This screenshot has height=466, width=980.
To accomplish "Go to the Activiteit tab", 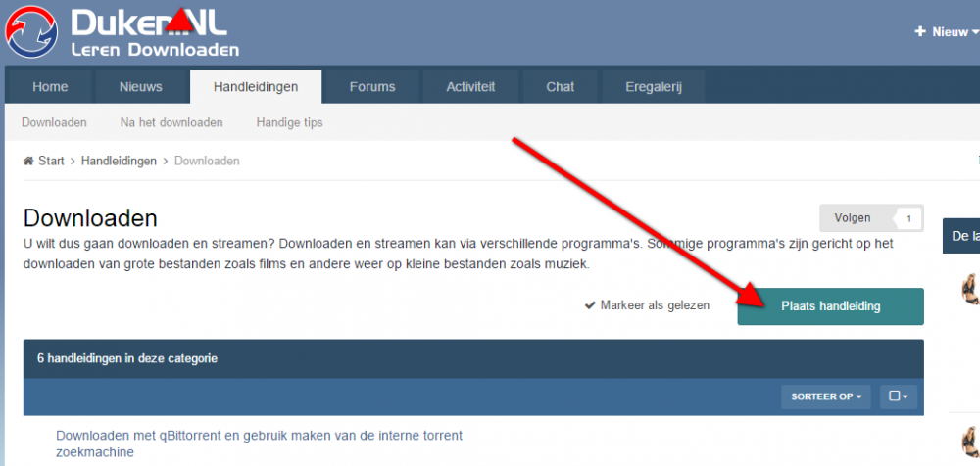I will 470,87.
